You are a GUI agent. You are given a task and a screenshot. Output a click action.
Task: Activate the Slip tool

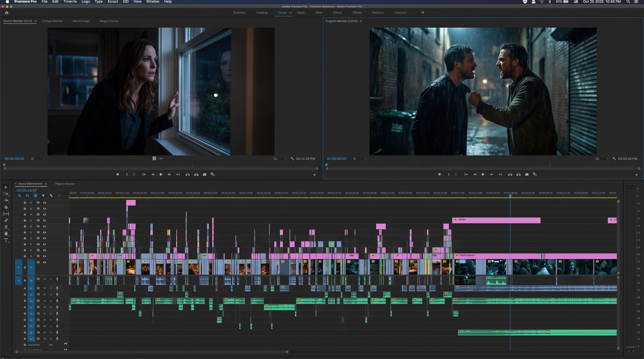[x=6, y=214]
